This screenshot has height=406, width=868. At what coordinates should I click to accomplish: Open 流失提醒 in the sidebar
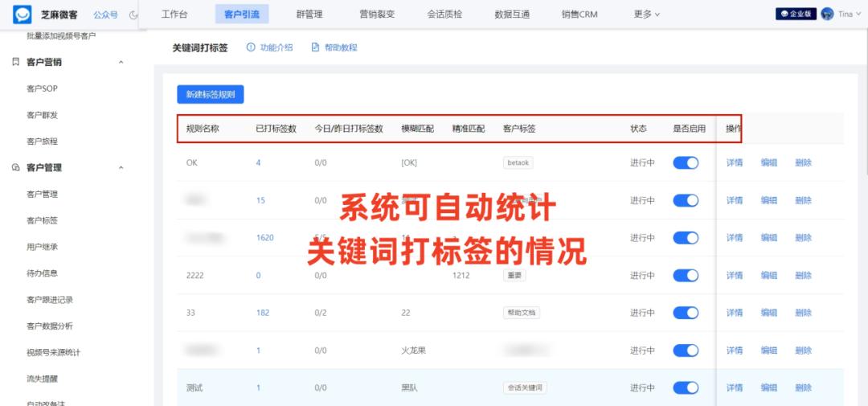tap(42, 379)
